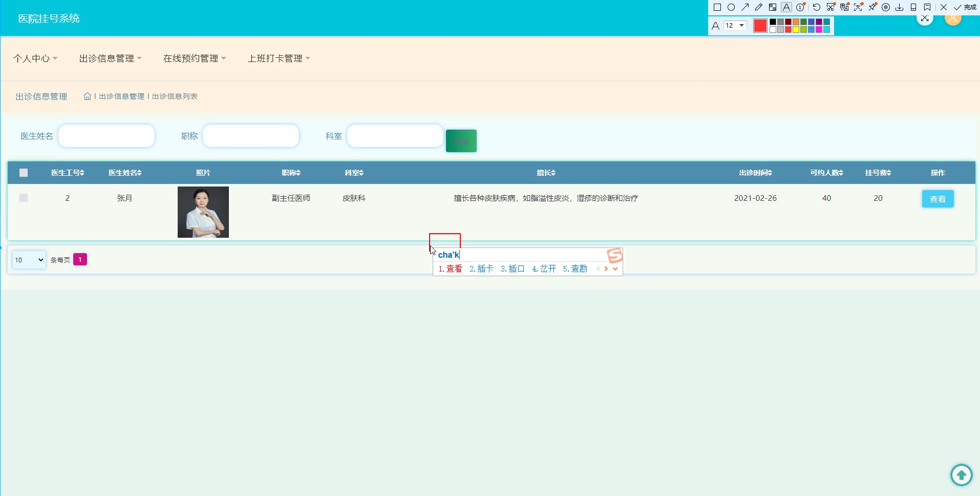Click the send-to-phone icon
Screen dimensions: 980x496
pyautogui.click(x=913, y=7)
